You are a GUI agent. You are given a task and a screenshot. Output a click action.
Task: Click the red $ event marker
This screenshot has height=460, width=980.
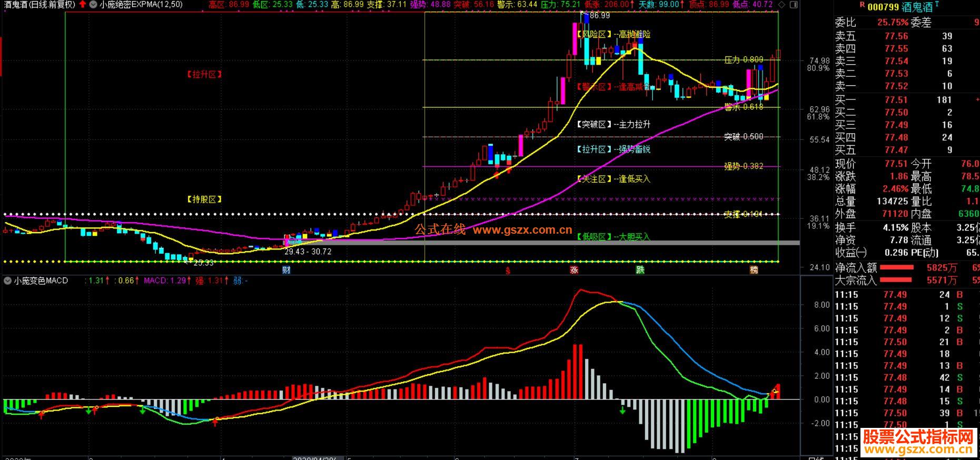(x=508, y=271)
